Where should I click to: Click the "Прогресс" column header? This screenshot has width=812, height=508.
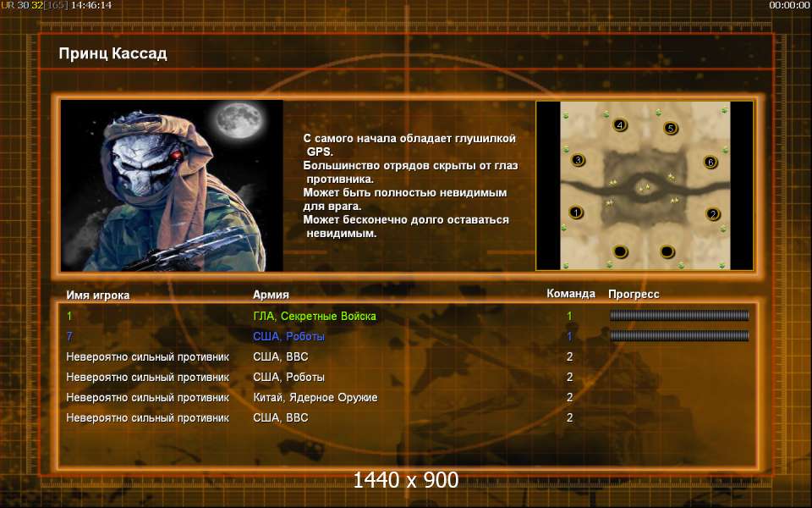click(x=634, y=295)
